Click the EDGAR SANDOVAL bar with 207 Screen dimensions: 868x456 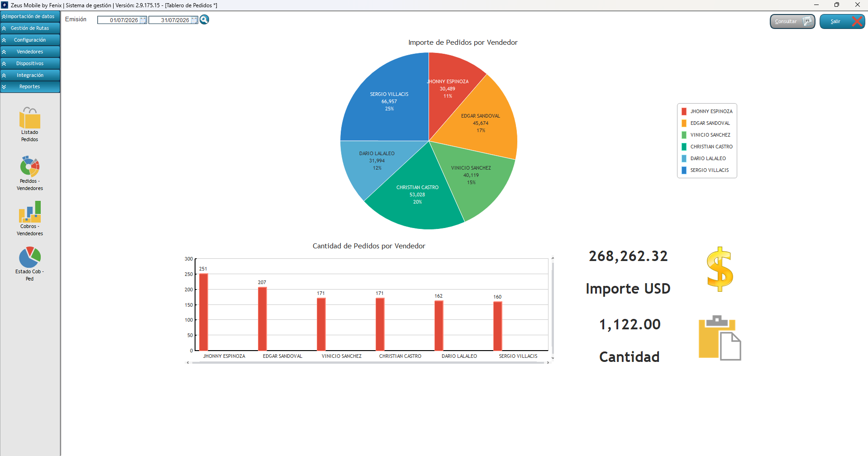click(262, 319)
